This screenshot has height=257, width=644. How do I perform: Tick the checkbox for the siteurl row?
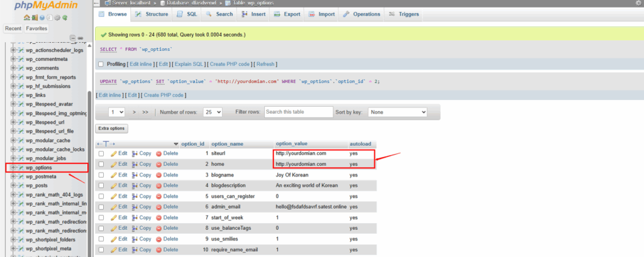pyautogui.click(x=101, y=153)
